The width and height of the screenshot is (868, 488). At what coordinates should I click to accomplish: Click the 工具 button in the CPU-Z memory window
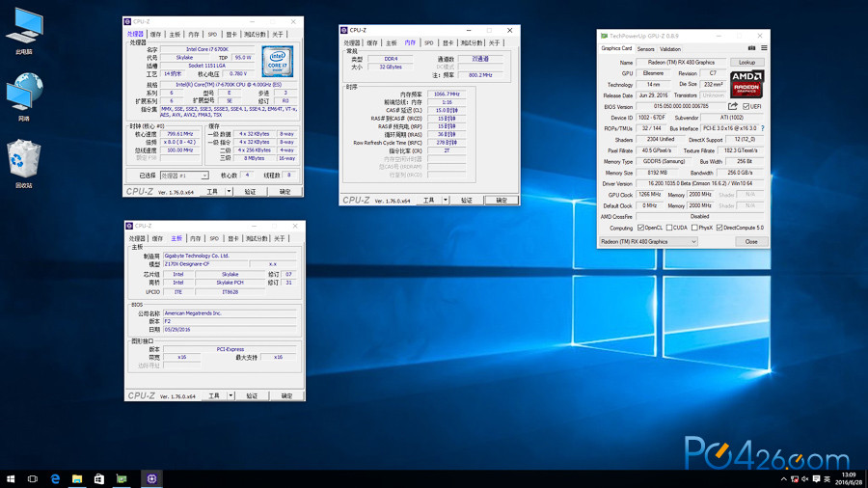pos(429,201)
